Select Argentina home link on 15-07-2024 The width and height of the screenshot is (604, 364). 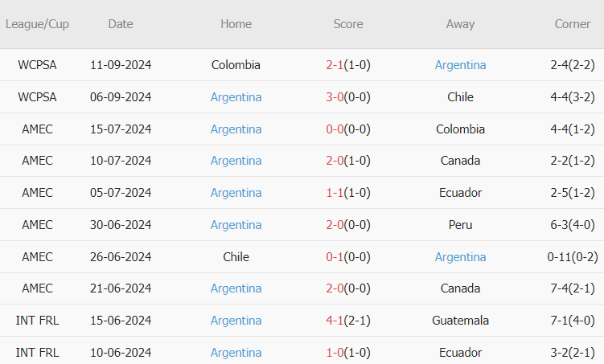tap(236, 129)
